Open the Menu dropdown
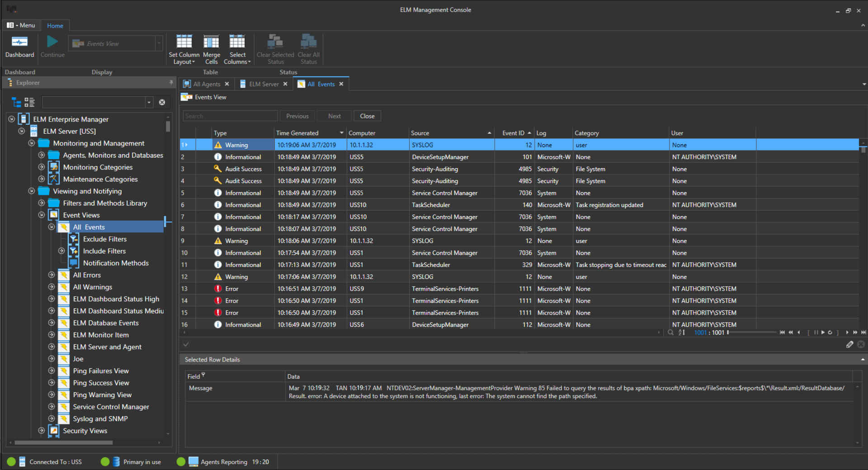The image size is (868, 470). pyautogui.click(x=21, y=25)
